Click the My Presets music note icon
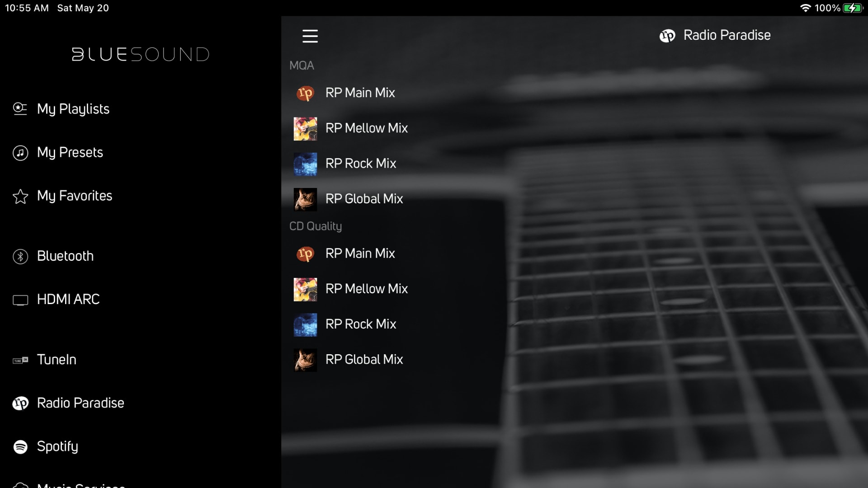Screen dimensions: 868x488 [x=20, y=153]
